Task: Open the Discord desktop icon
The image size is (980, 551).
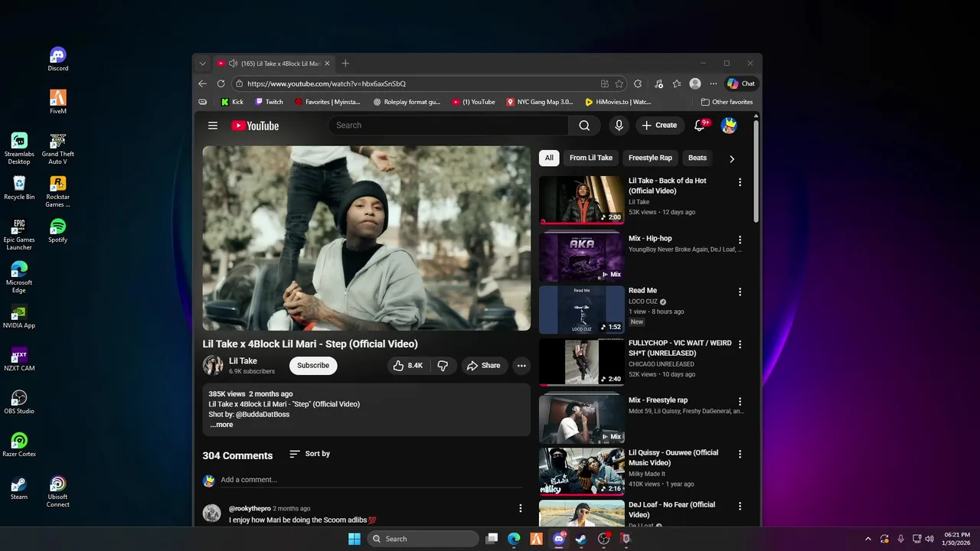Action: pyautogui.click(x=57, y=59)
